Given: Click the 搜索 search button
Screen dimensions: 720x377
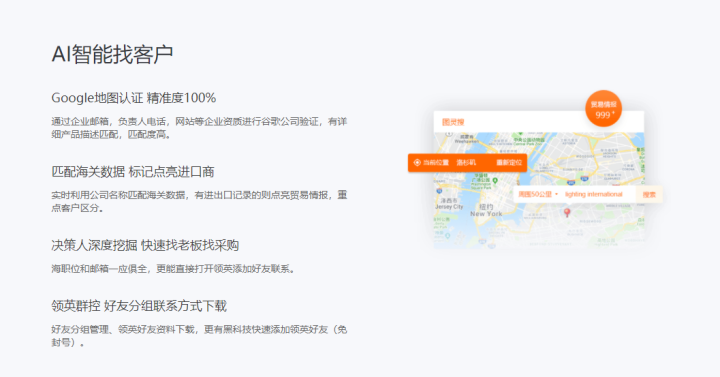Looking at the screenshot, I should point(649,195).
